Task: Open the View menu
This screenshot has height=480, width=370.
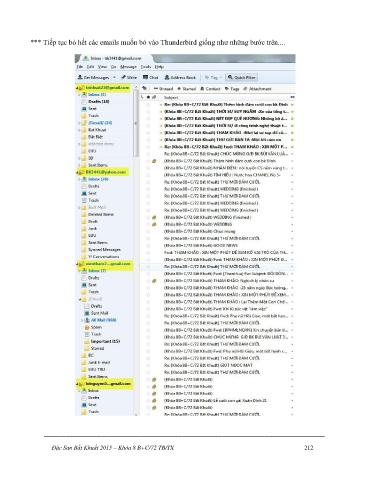Action: point(102,67)
